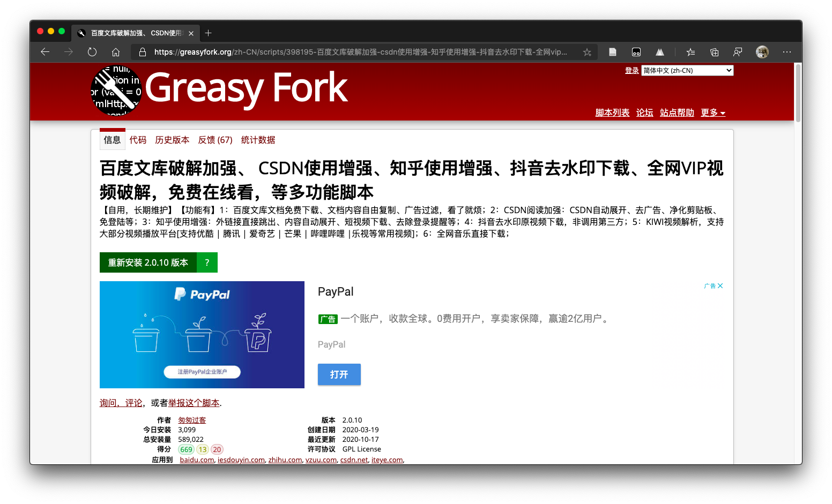This screenshot has width=832, height=504.
Task: Click the updated date 2020-10-17
Action: (x=361, y=440)
